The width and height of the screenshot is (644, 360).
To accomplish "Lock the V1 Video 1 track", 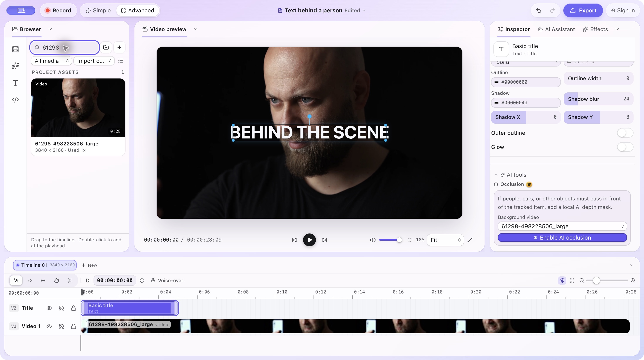I will [74, 326].
